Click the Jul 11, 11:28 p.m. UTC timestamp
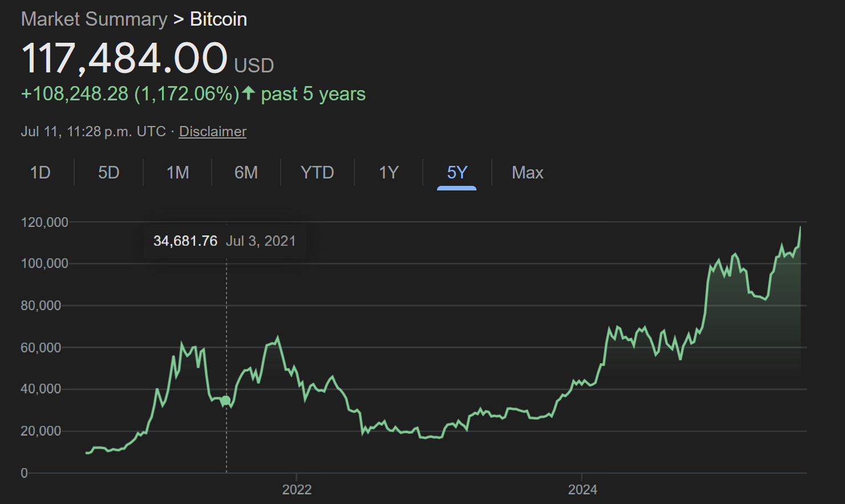Image resolution: width=845 pixels, height=504 pixels. [x=94, y=131]
